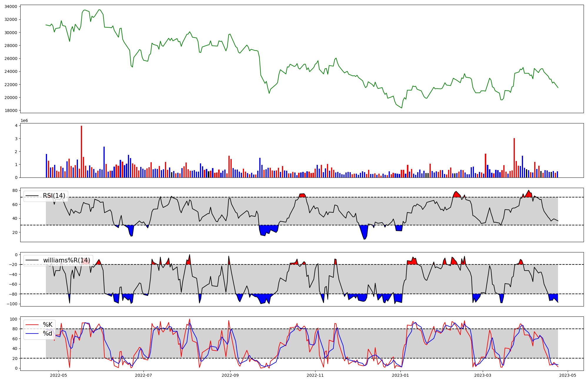Click the 2022-05 x-axis date label
588x382 pixels.
[59, 375]
